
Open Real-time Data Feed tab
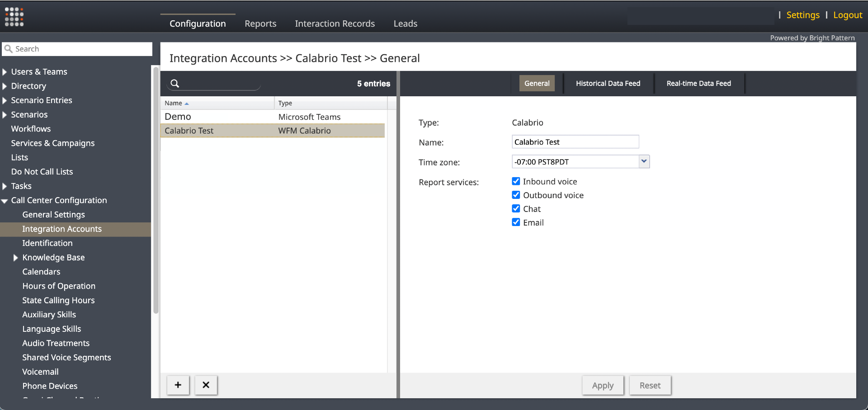[x=699, y=83]
